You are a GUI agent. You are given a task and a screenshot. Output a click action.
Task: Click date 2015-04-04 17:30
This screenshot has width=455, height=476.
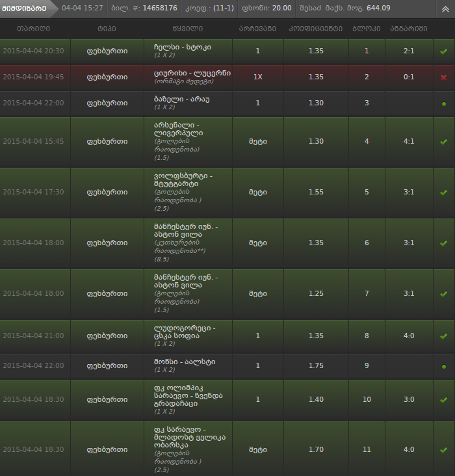(33, 192)
